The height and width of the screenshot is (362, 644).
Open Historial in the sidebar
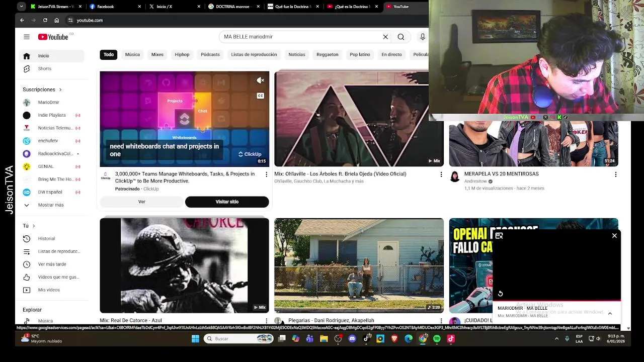pyautogui.click(x=50, y=238)
